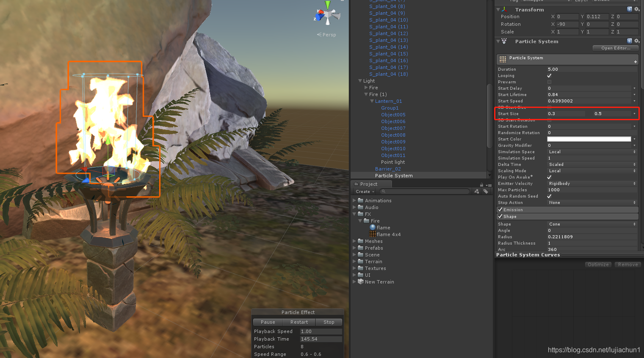Open the Stop Action dropdown

coord(592,202)
